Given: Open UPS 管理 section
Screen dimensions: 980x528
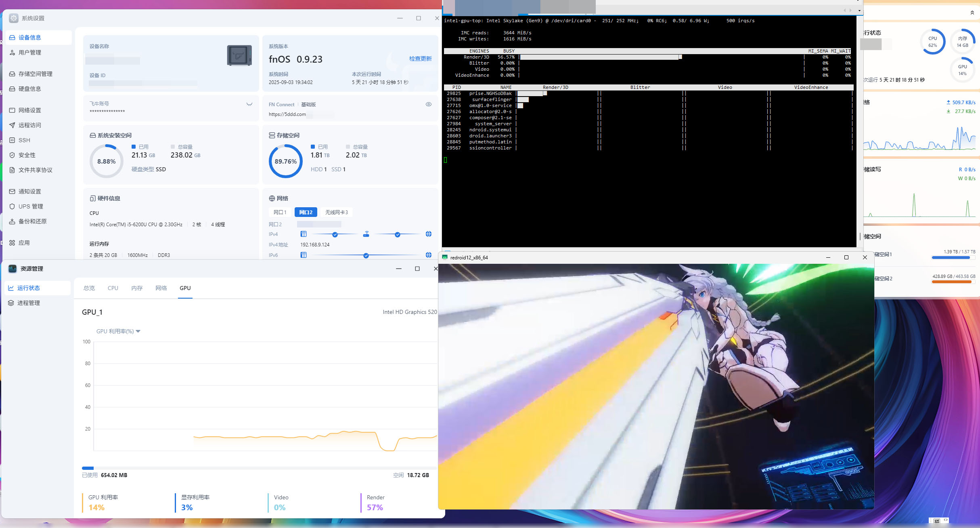Looking at the screenshot, I should [30, 206].
